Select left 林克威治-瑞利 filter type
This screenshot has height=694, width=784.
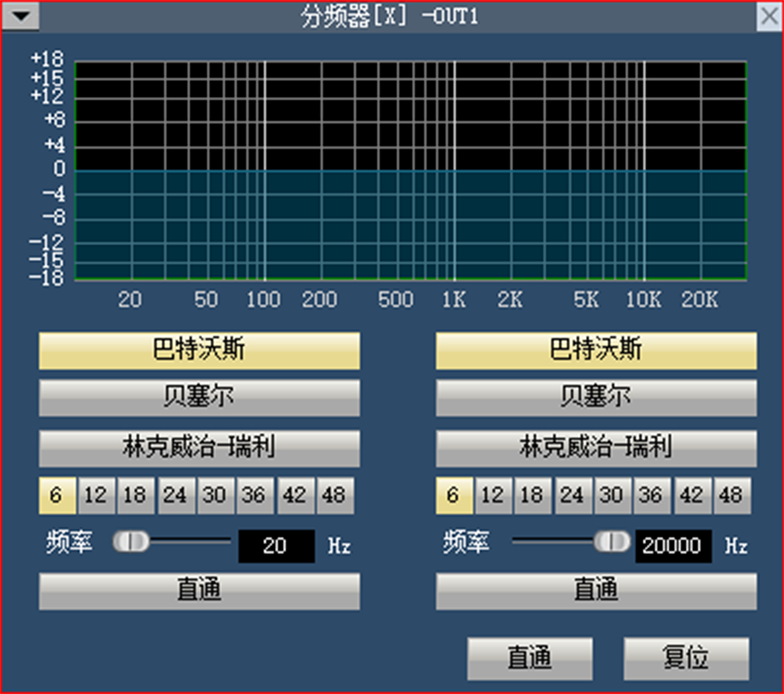coord(199,448)
